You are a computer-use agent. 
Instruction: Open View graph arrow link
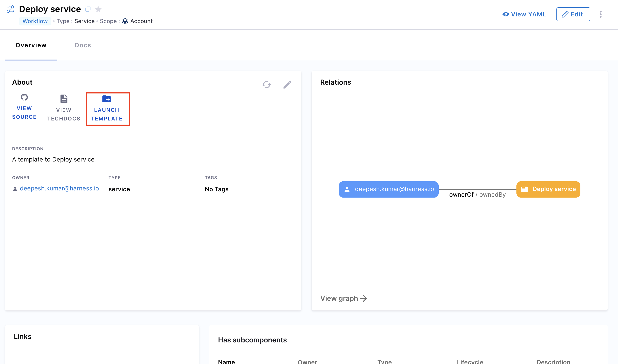pyautogui.click(x=343, y=298)
